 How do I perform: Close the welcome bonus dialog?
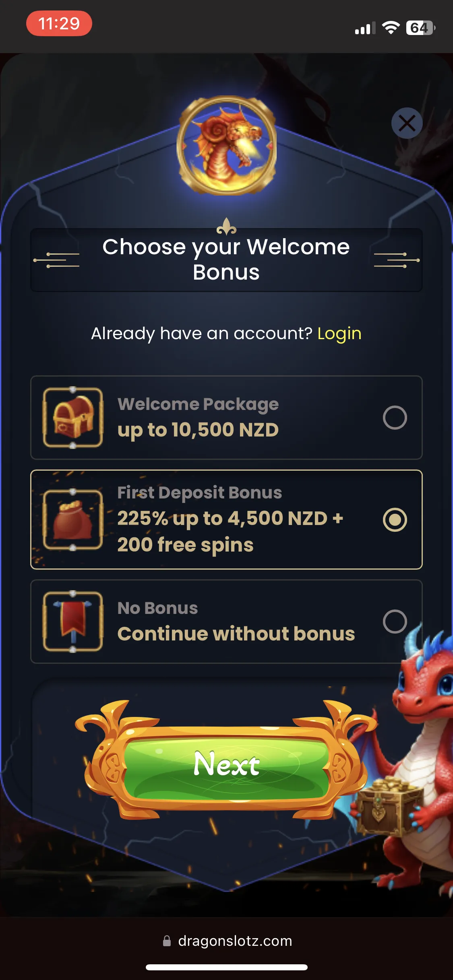click(x=407, y=123)
